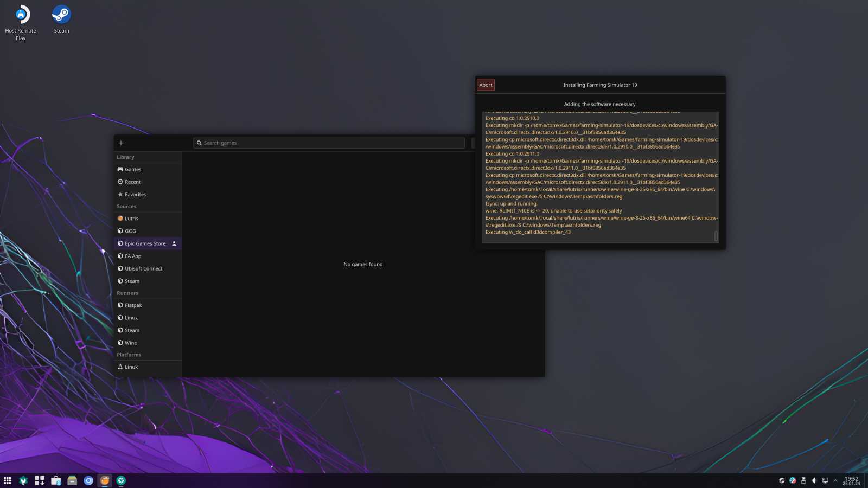Select the EA App source
The width and height of the screenshot is (868, 488).
148,256
